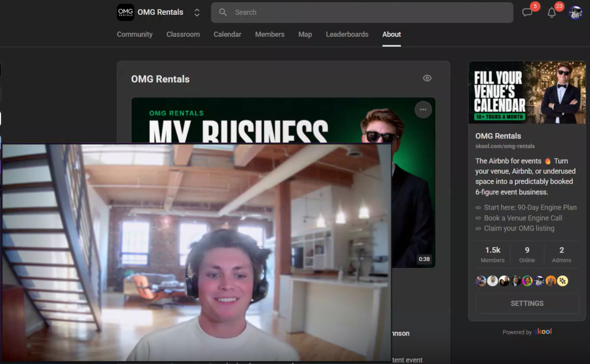The width and height of the screenshot is (590, 364).
Task: Expand the OMG Rentals group switcher arrows
Action: [197, 12]
